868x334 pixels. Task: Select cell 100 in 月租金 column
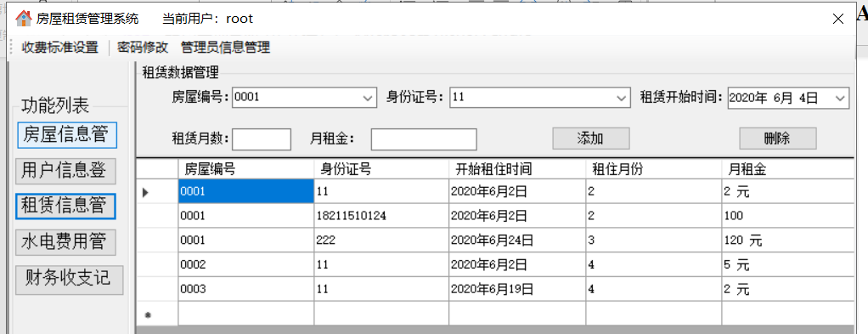(x=788, y=216)
